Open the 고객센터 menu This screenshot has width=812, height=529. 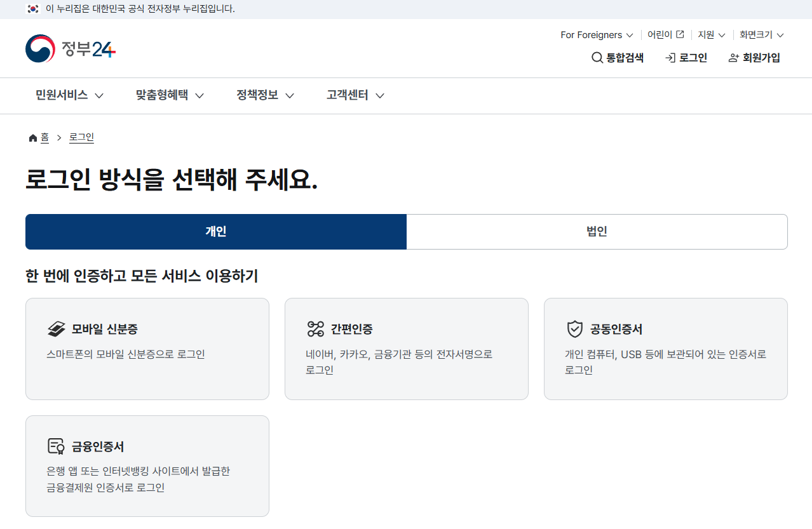pyautogui.click(x=354, y=95)
